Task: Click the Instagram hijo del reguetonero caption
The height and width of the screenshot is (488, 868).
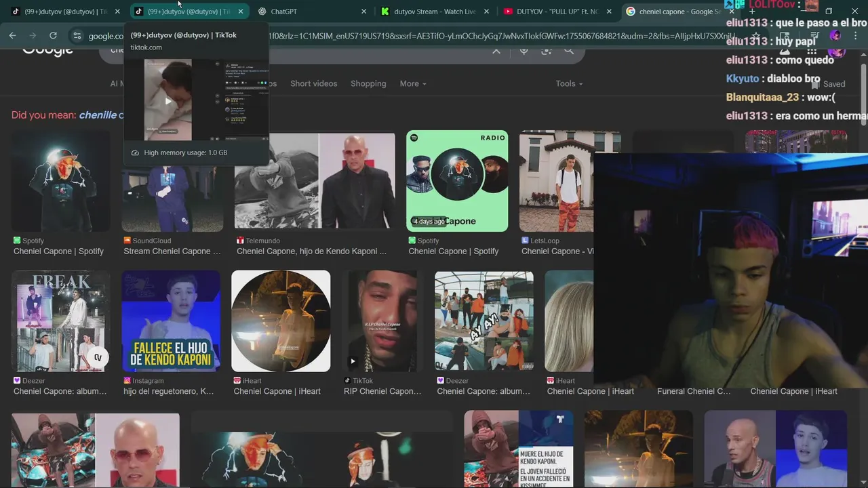Action: click(x=169, y=391)
